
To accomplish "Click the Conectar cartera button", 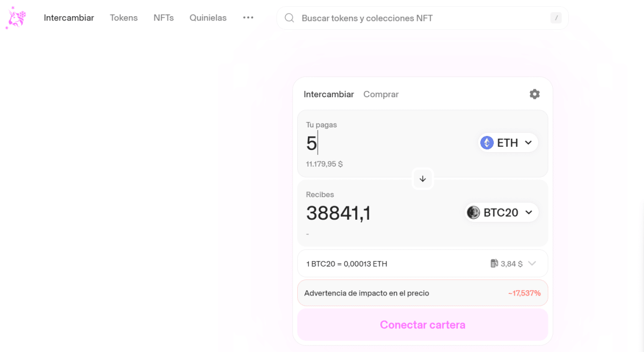I will coord(422,325).
